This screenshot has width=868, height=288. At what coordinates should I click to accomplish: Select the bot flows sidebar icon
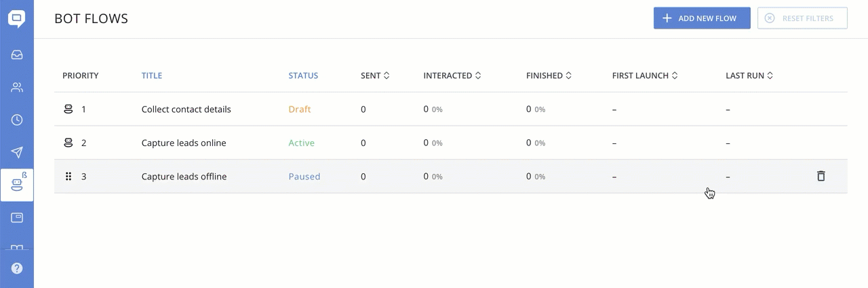point(17,185)
